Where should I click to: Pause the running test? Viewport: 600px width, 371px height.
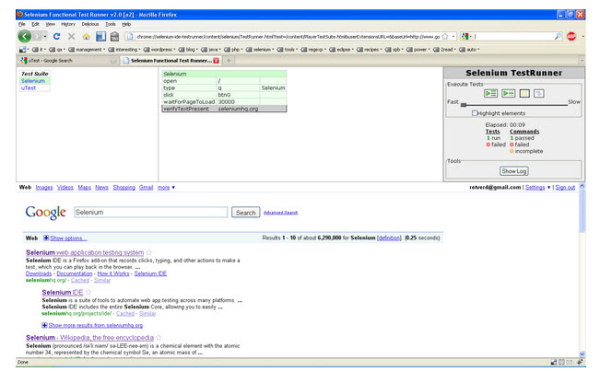point(524,93)
